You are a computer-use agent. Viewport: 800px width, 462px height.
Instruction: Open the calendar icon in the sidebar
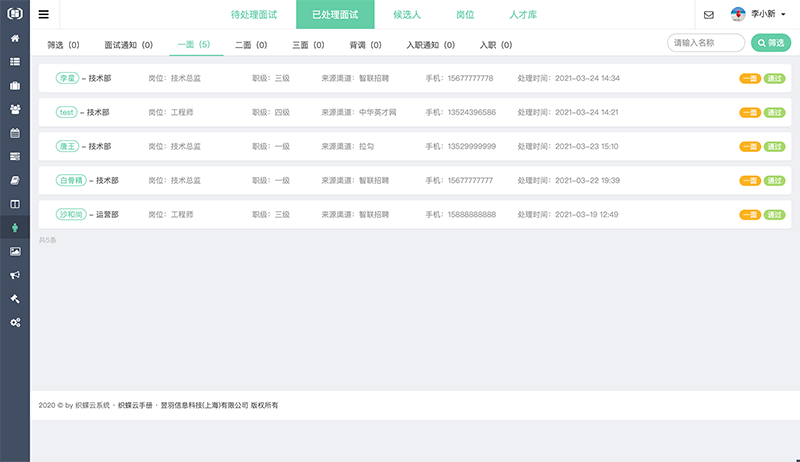(x=15, y=133)
